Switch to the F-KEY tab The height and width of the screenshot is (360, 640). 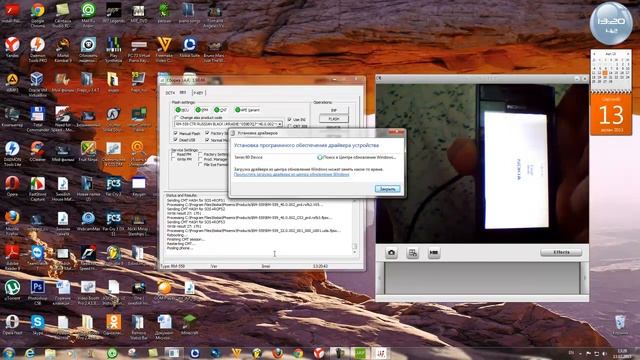click(198, 93)
